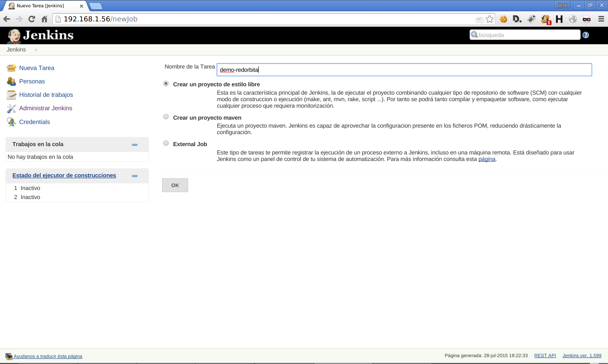
Task: Reload the page in the browser
Action: pyautogui.click(x=32, y=19)
